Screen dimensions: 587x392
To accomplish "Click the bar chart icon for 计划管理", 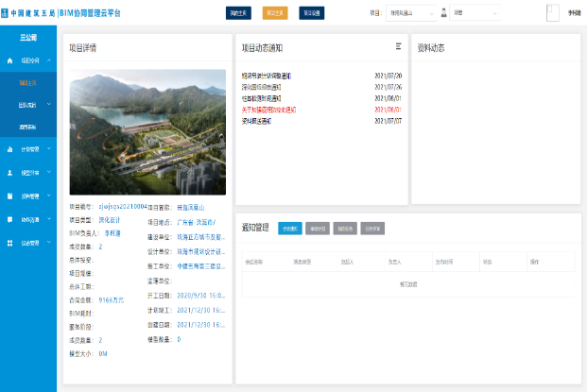I will coord(9,148).
